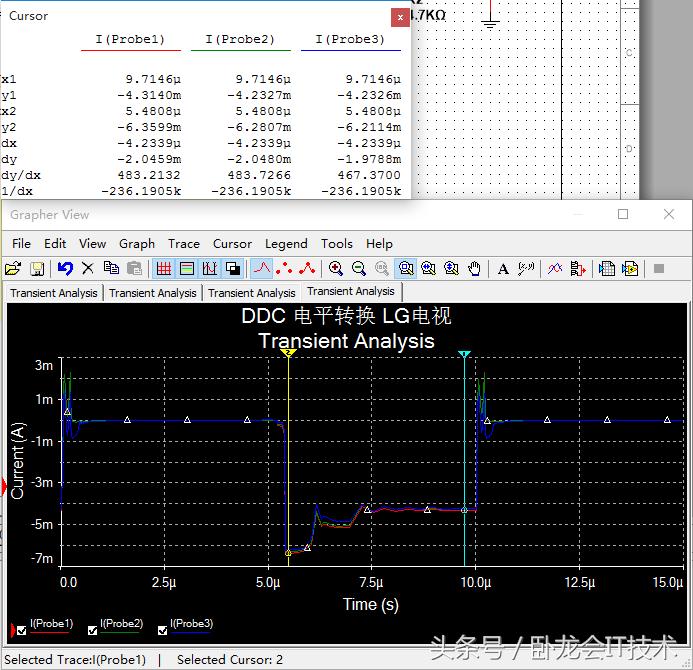The image size is (693, 670).
Task: Maximize the Grapher View window
Action: (x=623, y=214)
